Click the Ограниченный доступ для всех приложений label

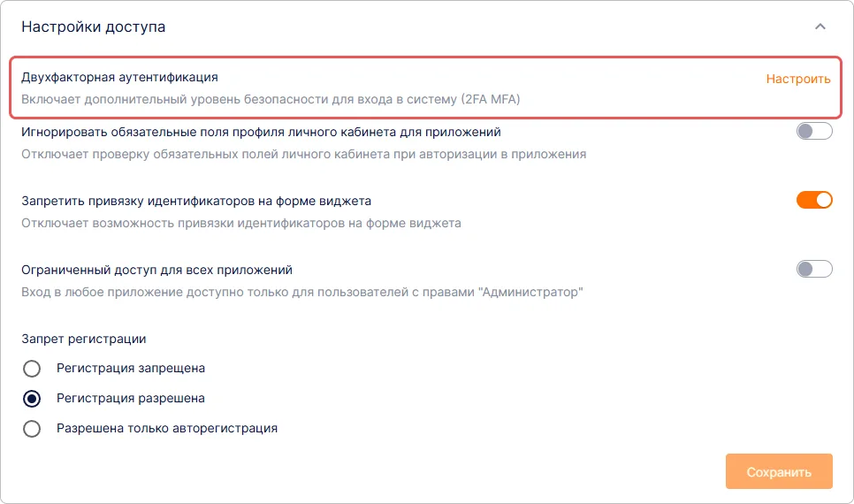(x=156, y=270)
